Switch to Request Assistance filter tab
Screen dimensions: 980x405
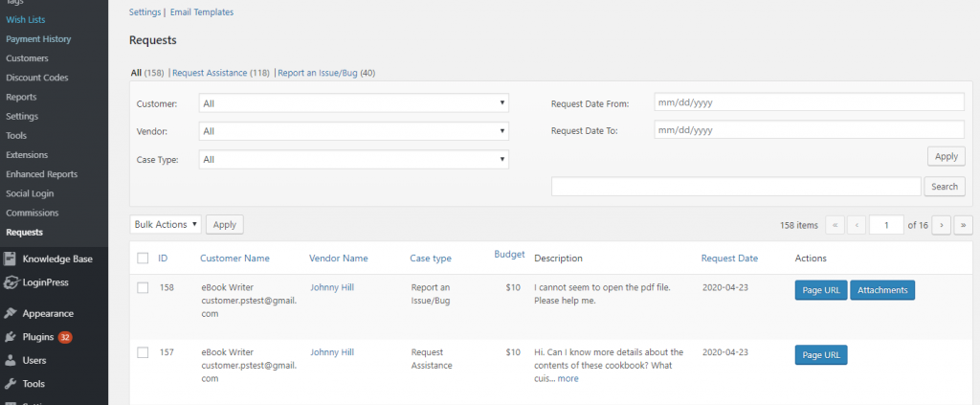pos(210,73)
